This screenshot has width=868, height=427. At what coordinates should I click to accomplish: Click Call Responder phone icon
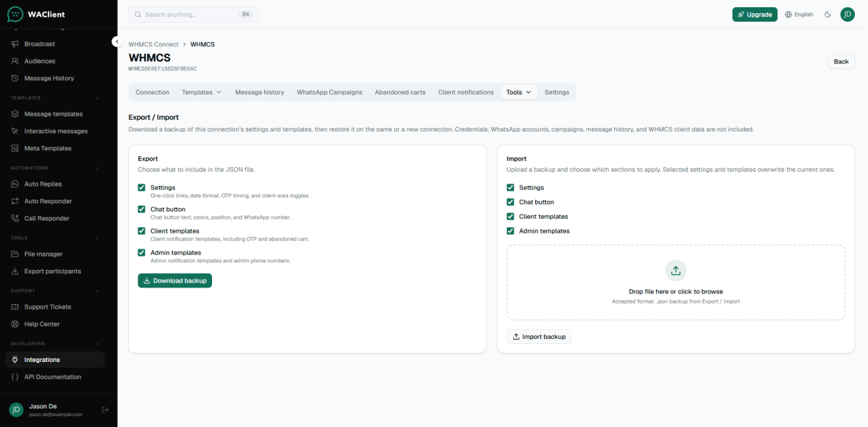(x=15, y=219)
